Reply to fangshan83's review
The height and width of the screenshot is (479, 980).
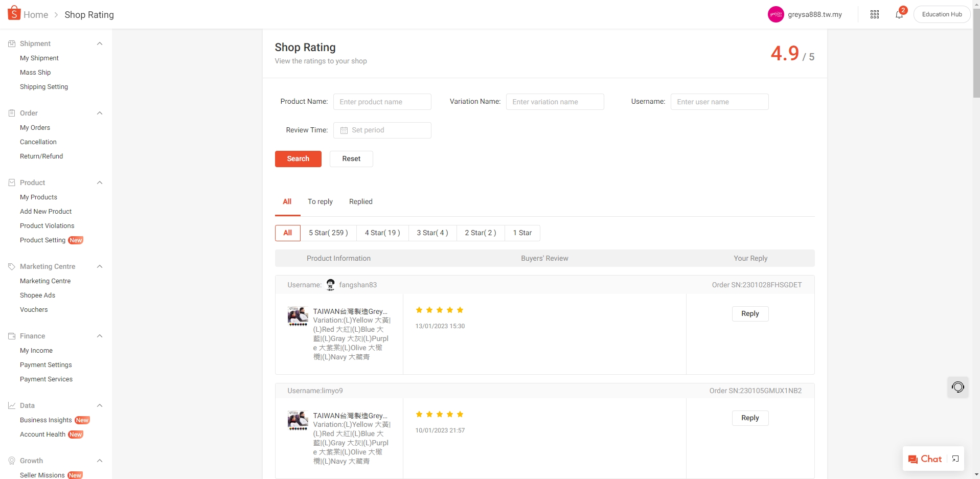(749, 313)
